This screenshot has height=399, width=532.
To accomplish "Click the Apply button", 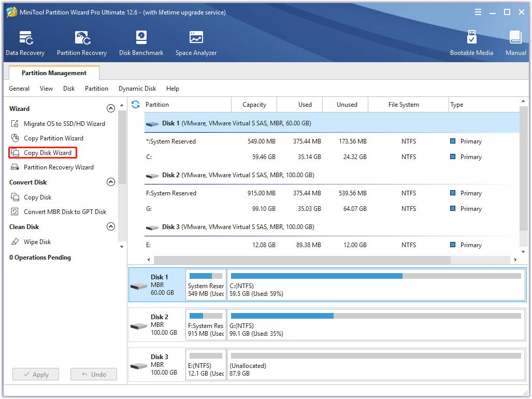I will coord(36,375).
